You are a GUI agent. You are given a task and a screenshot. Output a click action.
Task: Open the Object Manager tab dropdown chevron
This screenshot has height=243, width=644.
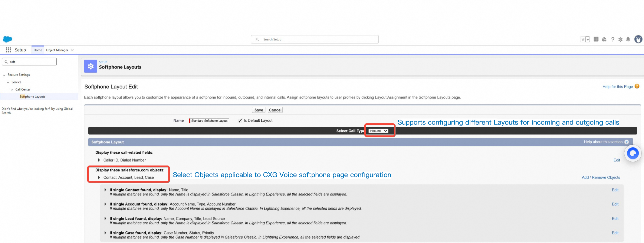pyautogui.click(x=72, y=50)
